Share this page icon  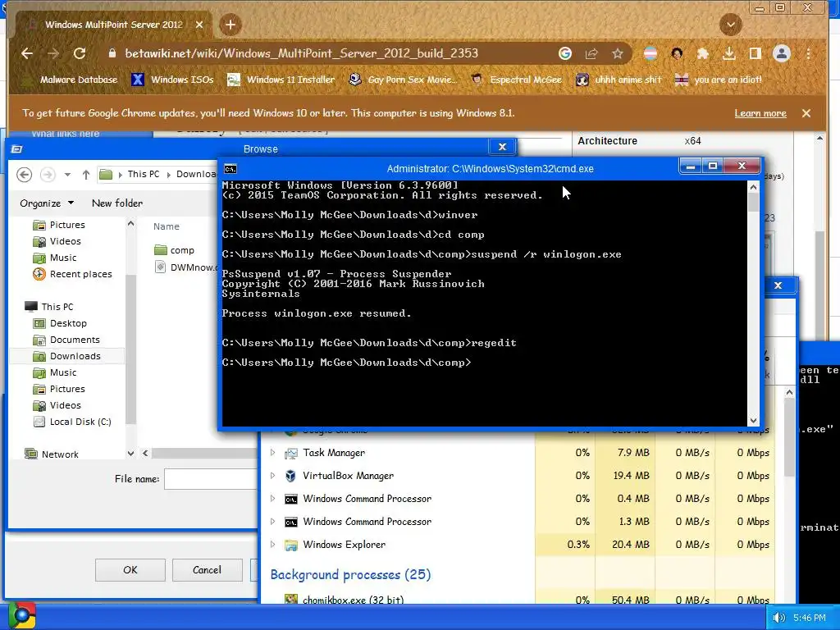click(591, 53)
